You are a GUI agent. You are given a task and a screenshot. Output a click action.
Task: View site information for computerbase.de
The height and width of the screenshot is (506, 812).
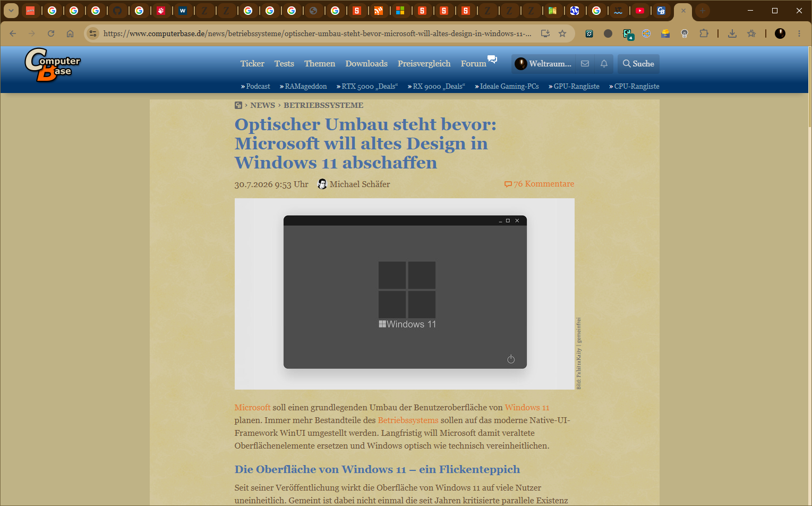pos(93,33)
